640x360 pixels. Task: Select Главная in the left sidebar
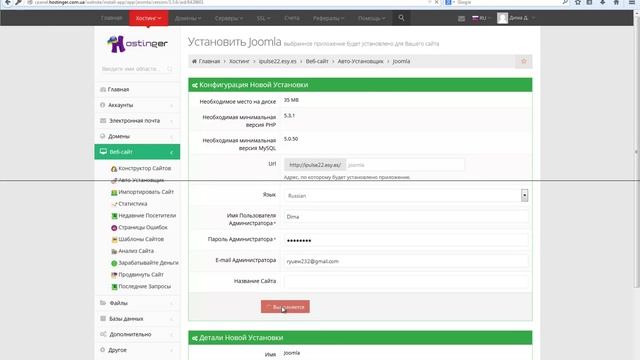click(x=137, y=89)
